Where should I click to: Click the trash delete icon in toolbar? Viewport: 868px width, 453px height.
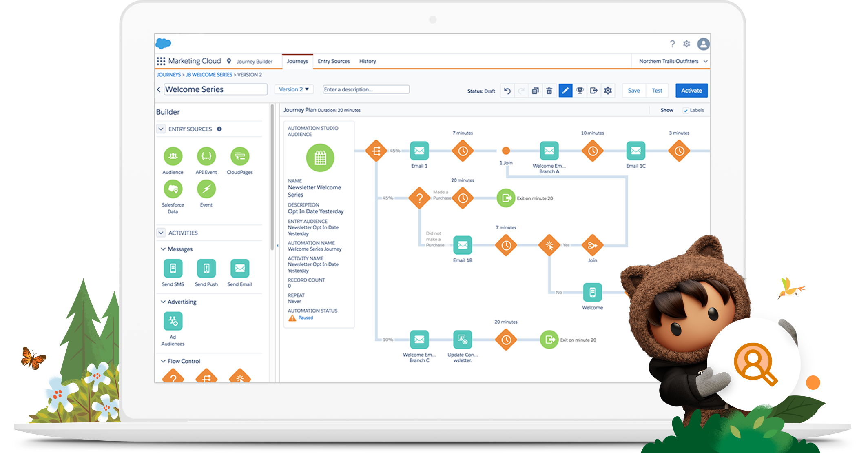[549, 91]
